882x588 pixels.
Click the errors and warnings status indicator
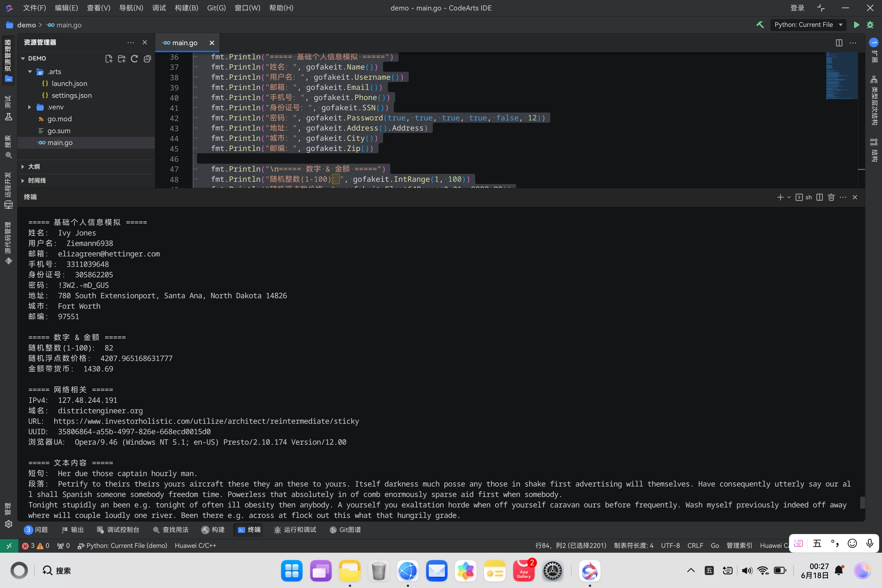pos(36,546)
